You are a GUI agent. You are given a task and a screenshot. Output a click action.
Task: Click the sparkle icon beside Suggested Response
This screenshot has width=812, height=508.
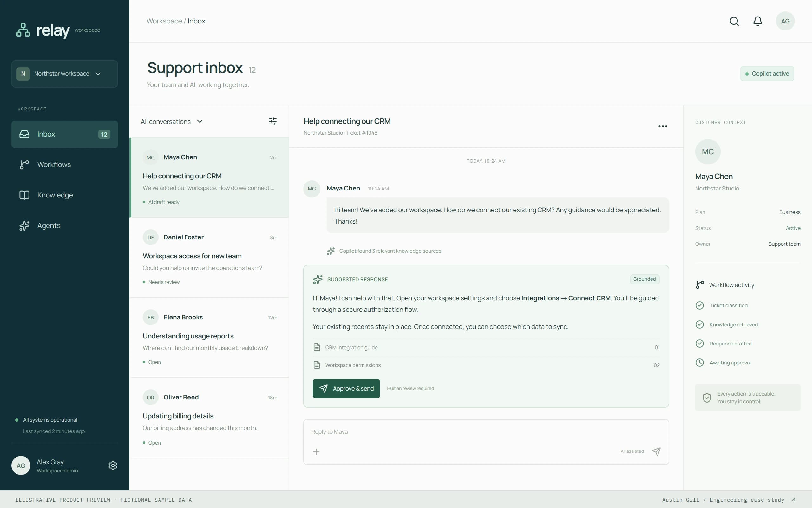click(318, 279)
